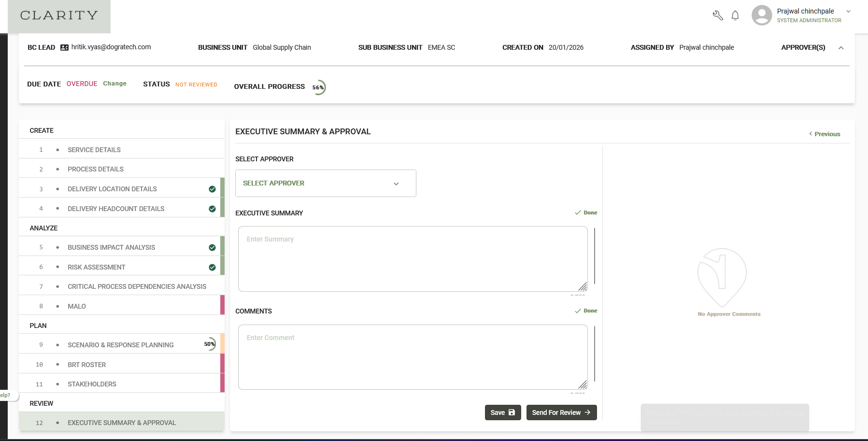This screenshot has width=868, height=441.
Task: Focus the Enter Comment text area
Action: (x=413, y=357)
